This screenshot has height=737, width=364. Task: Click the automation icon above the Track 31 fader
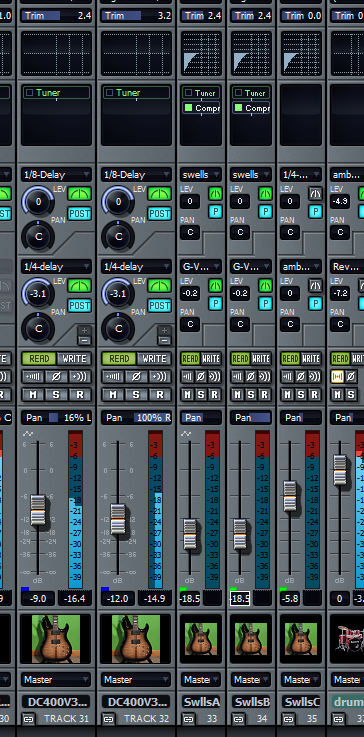coord(27,433)
